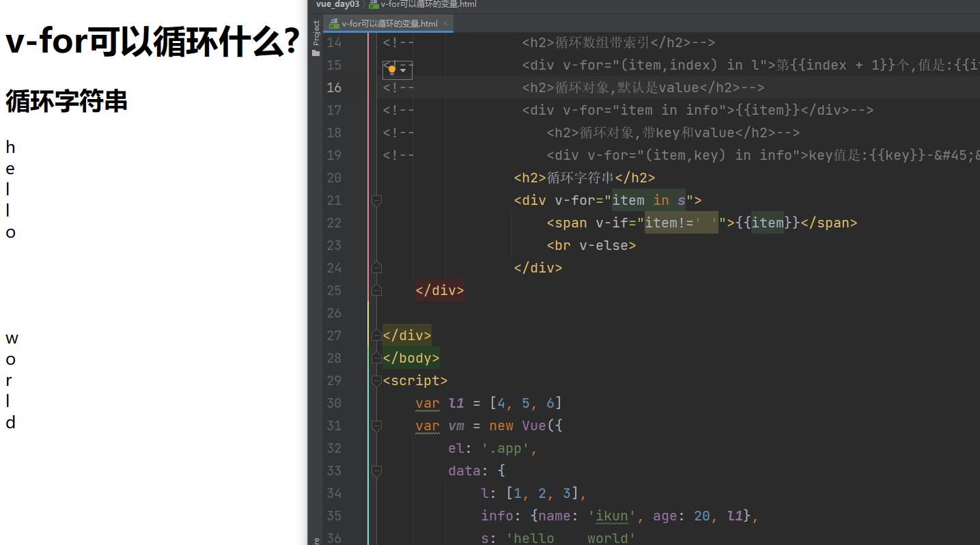Click the commented 循环对象,带key和value heading on line 18

click(x=656, y=132)
